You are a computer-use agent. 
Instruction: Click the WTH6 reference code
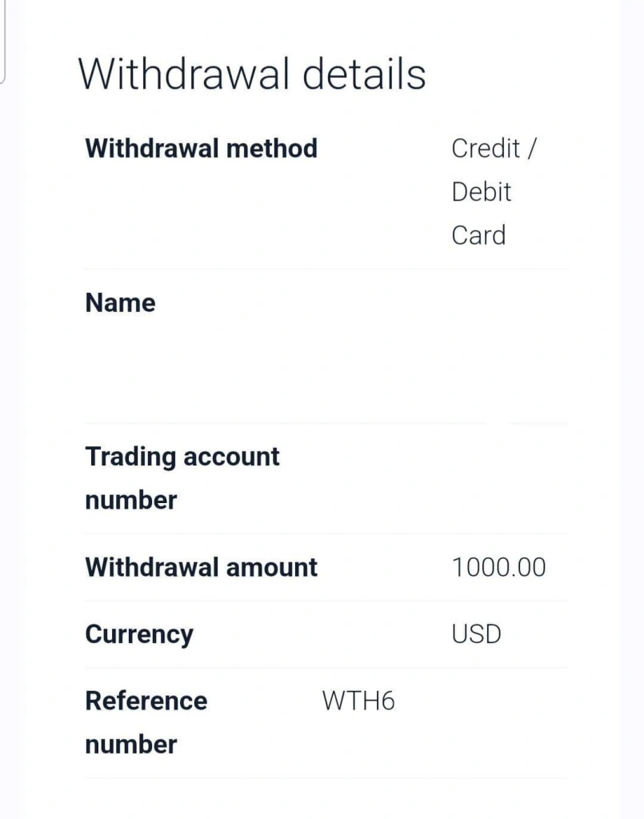pyautogui.click(x=358, y=701)
